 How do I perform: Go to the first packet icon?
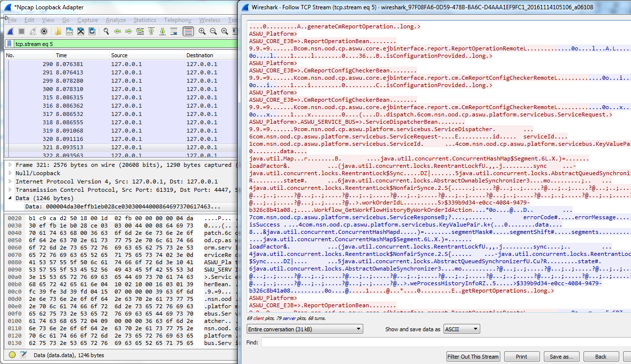point(151,31)
